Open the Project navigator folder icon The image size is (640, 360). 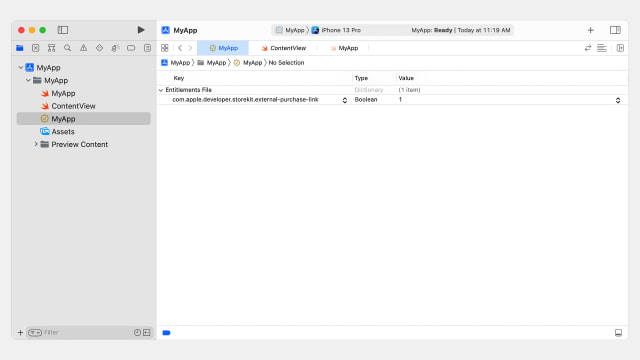coord(20,48)
